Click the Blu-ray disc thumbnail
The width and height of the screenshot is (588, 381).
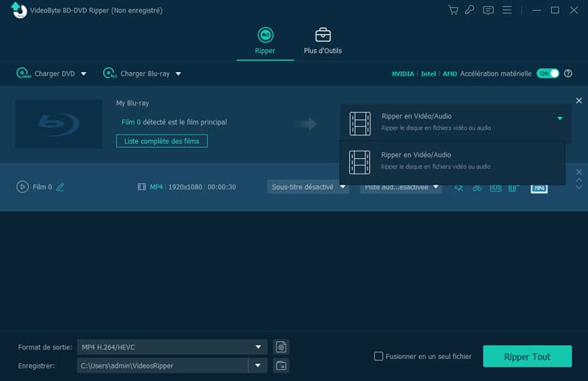pos(59,124)
